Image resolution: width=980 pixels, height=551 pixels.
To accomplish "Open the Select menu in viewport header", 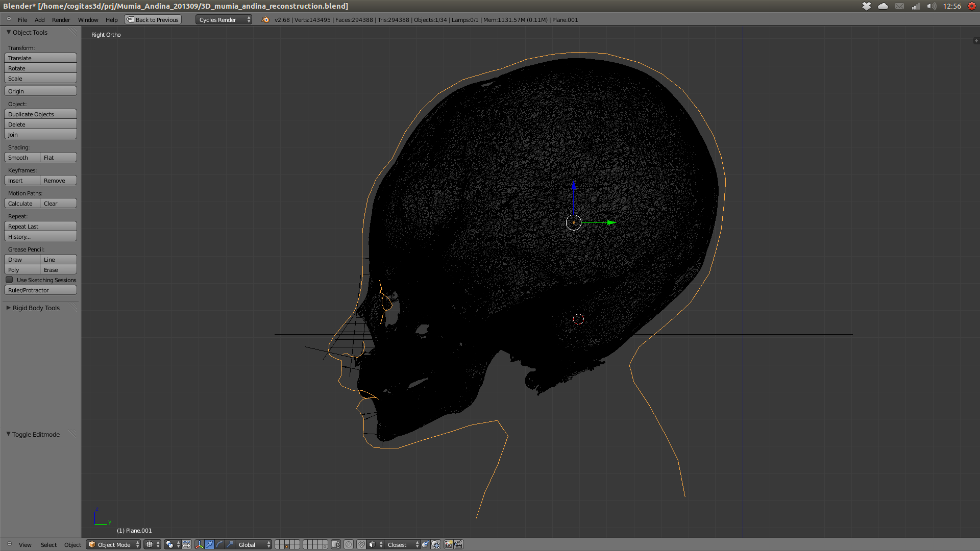I will click(48, 545).
